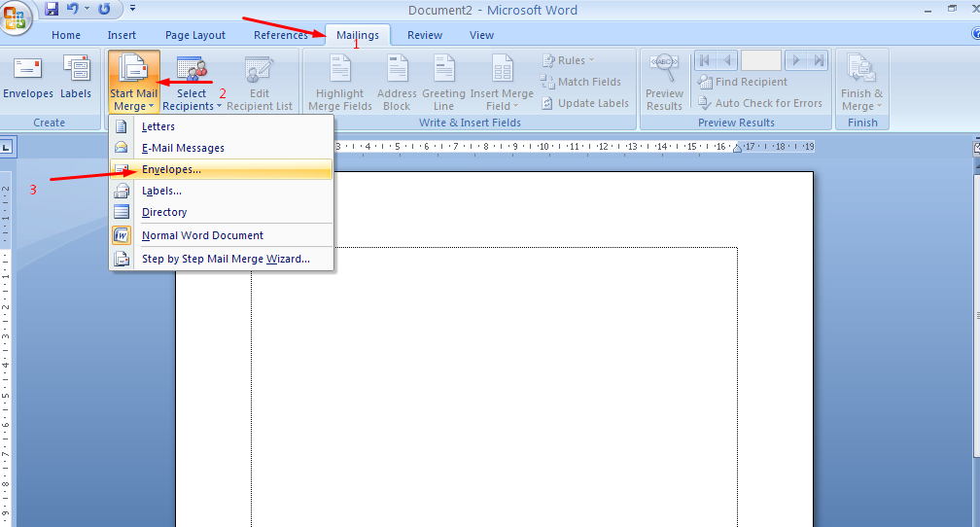Click Match Fields command
The width and height of the screenshot is (980, 527).
pos(580,82)
